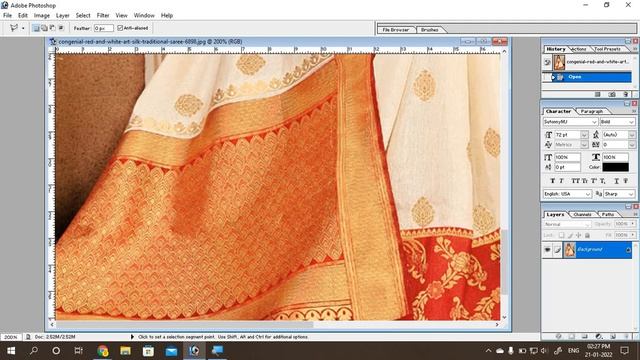Open the English: USA language dropdown
Image resolution: width=640 pixels, height=360 pixels.
pos(567,194)
